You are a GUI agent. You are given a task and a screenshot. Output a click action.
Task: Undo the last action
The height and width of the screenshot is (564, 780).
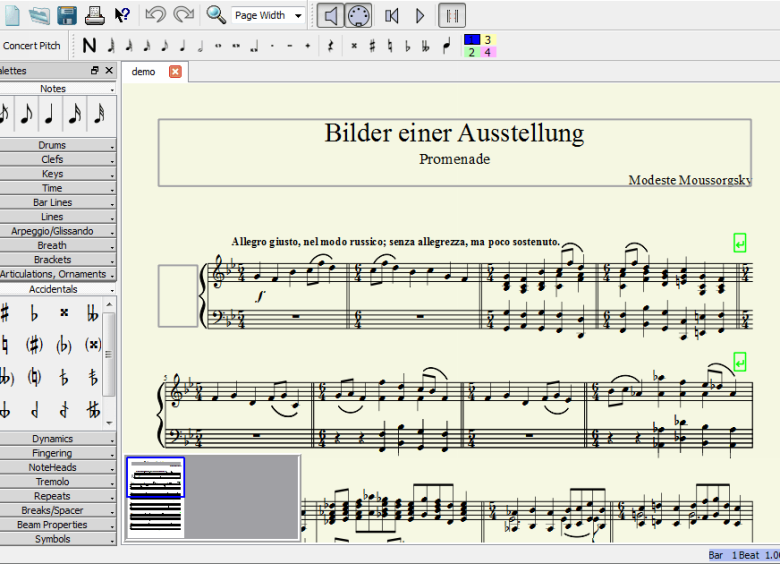point(155,15)
